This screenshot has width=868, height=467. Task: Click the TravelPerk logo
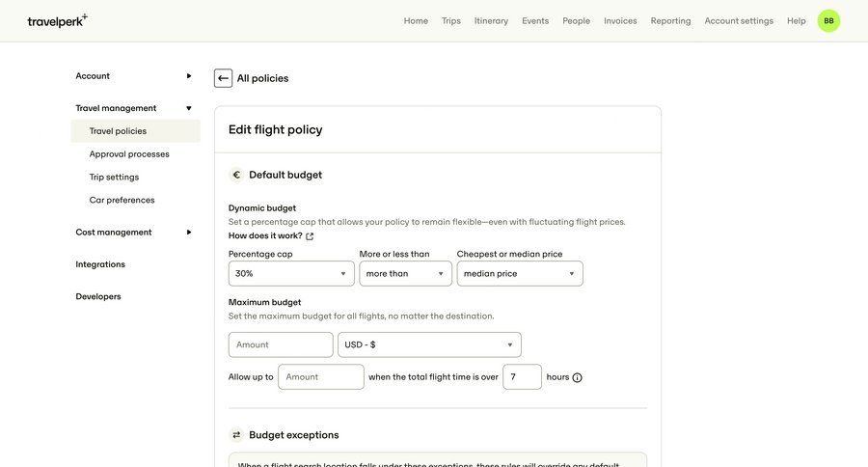57,20
